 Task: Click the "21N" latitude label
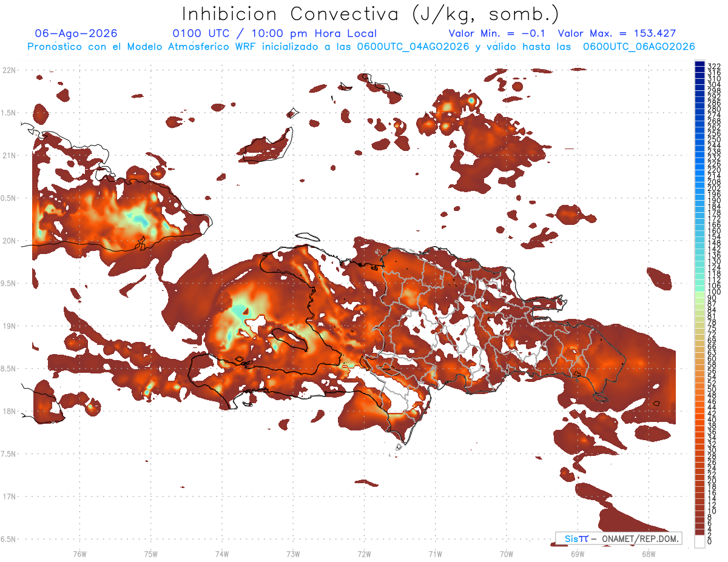click(8, 155)
